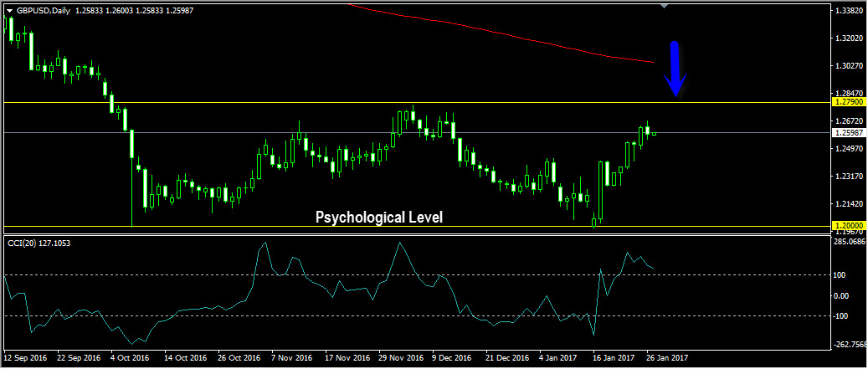The image size is (868, 369).
Task: Click the 22 Sep 2016 date label
Action: tap(80, 357)
